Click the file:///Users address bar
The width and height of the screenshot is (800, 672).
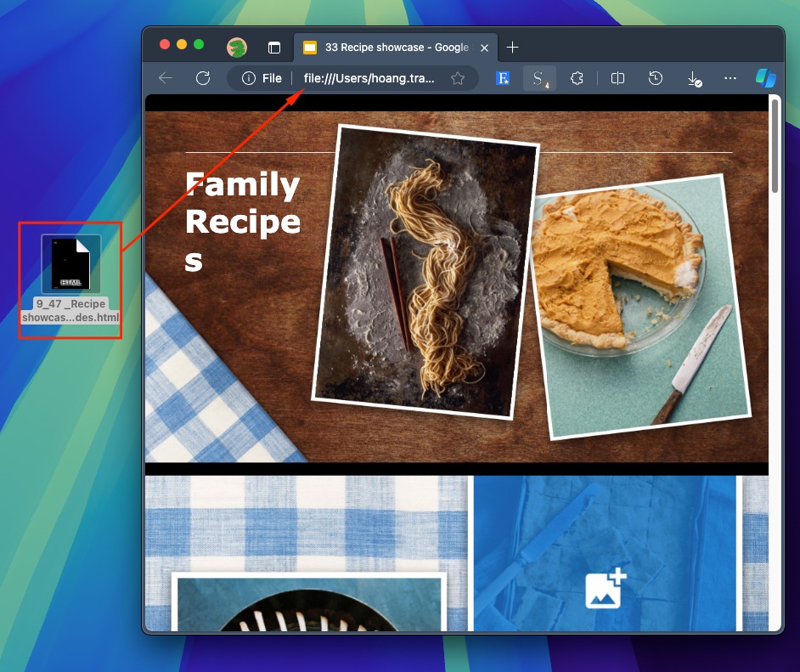[369, 78]
